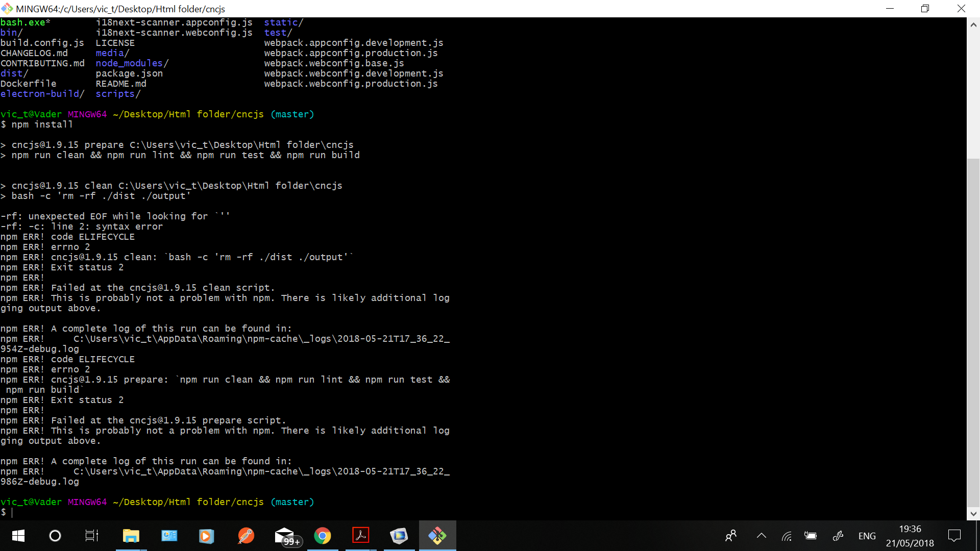Open Google Chrome from the taskbar
Image resolution: width=980 pixels, height=551 pixels.
322,536
